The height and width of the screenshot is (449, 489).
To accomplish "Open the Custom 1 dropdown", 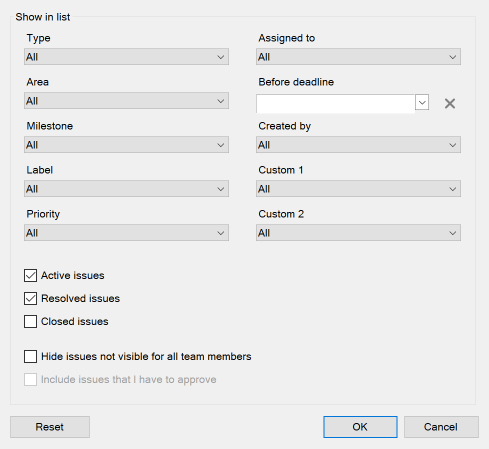I will [x=358, y=189].
